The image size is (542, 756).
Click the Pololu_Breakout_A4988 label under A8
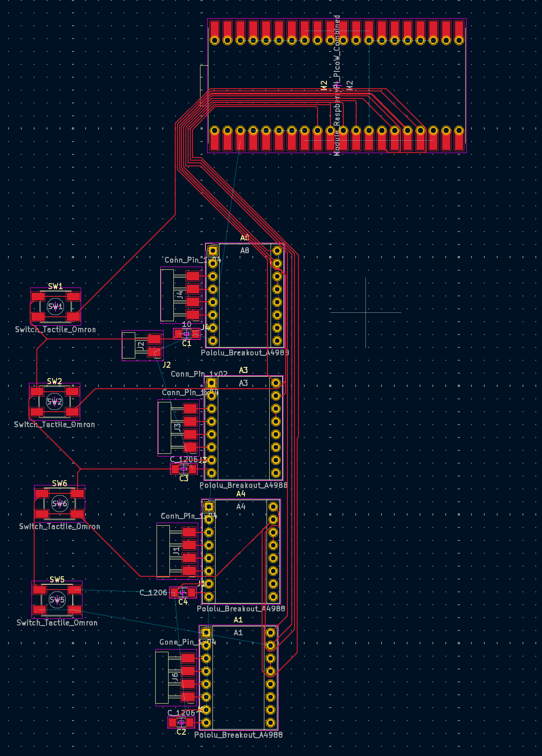[245, 353]
